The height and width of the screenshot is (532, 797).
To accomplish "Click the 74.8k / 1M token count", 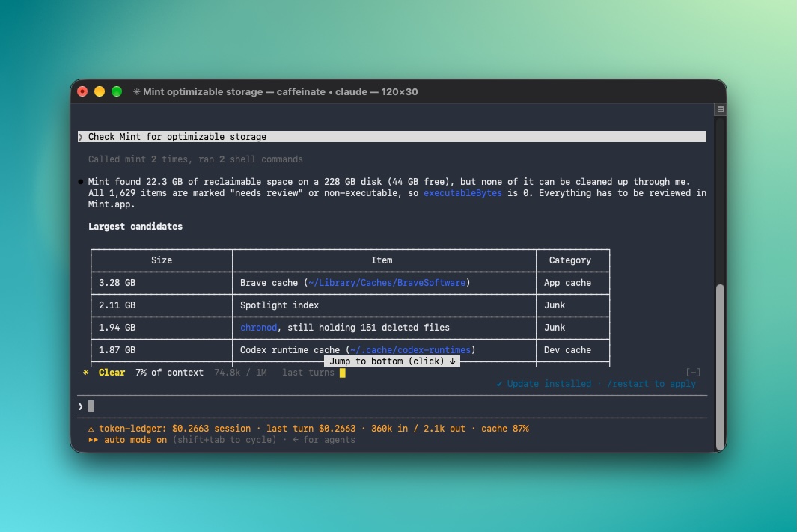I will 240,373.
